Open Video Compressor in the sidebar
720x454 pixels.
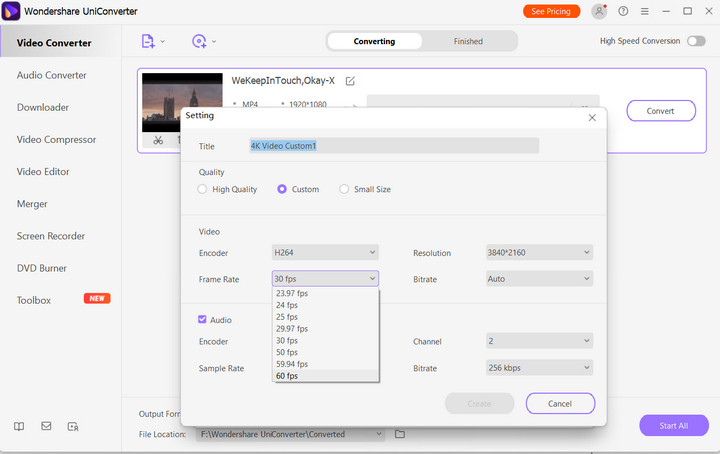point(56,139)
